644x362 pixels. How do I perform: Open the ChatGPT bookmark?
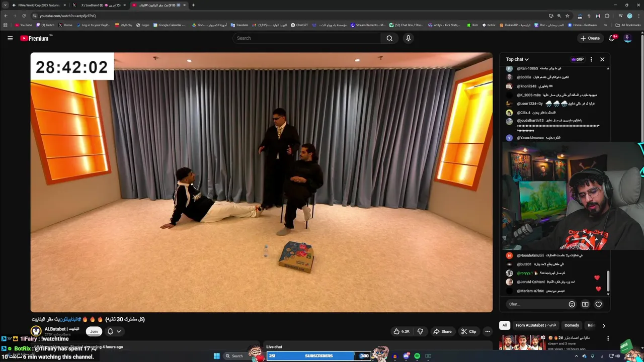(299, 25)
